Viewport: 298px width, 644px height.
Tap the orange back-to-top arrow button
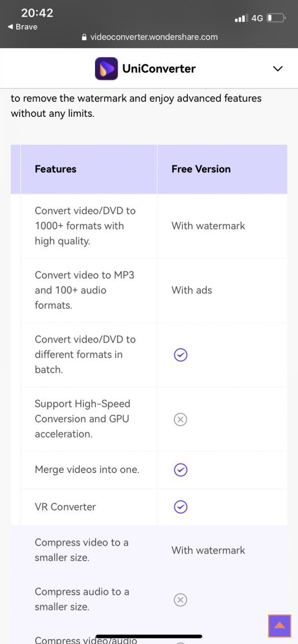point(280,625)
